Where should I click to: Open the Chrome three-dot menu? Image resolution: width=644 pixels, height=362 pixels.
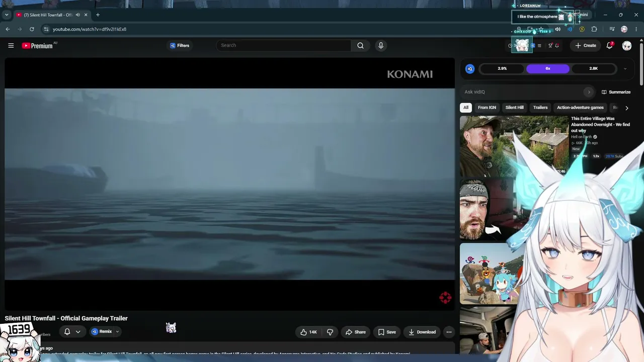[636, 29]
